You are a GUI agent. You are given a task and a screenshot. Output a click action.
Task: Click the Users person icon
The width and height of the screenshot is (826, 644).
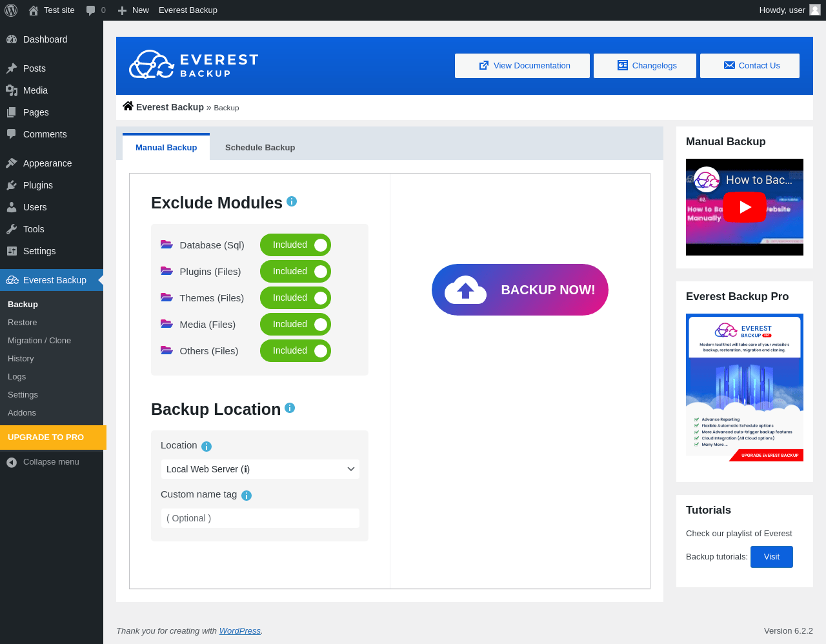point(12,207)
